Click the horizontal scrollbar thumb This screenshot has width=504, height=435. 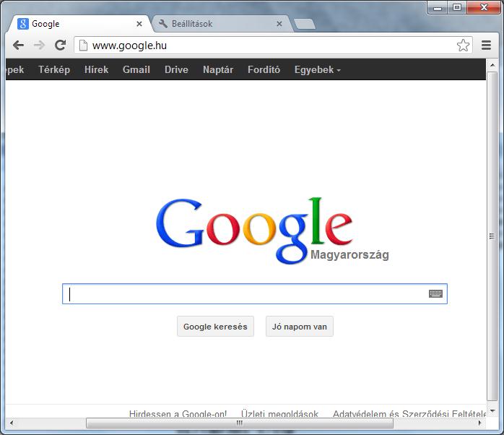(240, 423)
